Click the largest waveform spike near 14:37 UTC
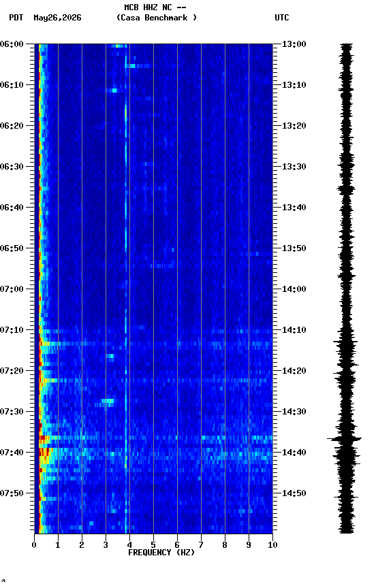This screenshot has height=588, width=376. 345,438
